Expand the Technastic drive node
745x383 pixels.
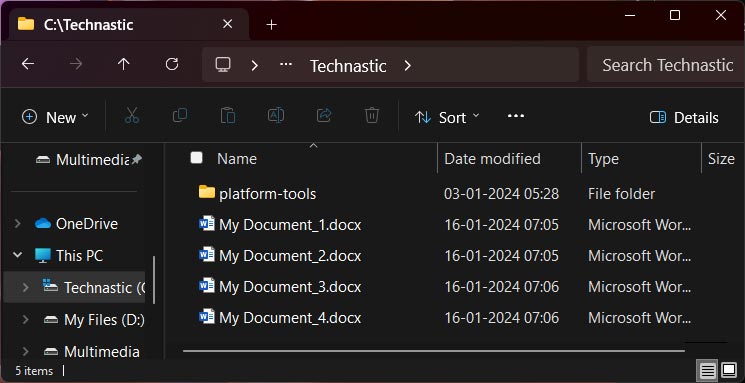coord(26,287)
